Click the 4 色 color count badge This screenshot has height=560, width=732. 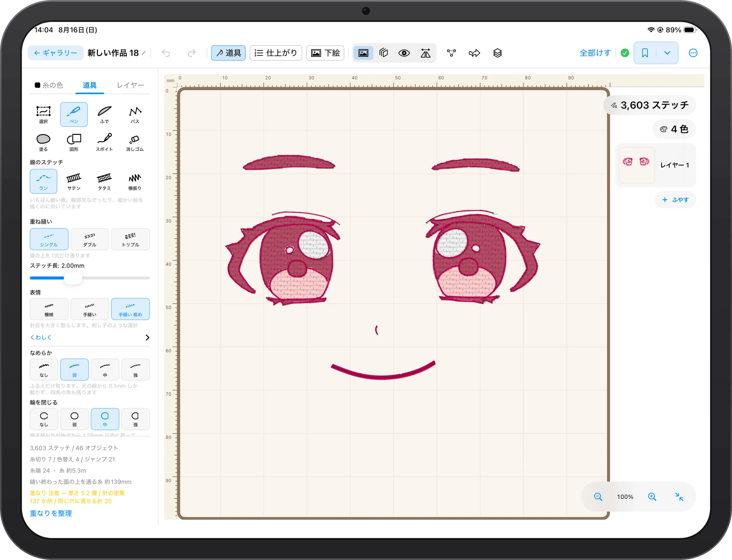click(674, 129)
